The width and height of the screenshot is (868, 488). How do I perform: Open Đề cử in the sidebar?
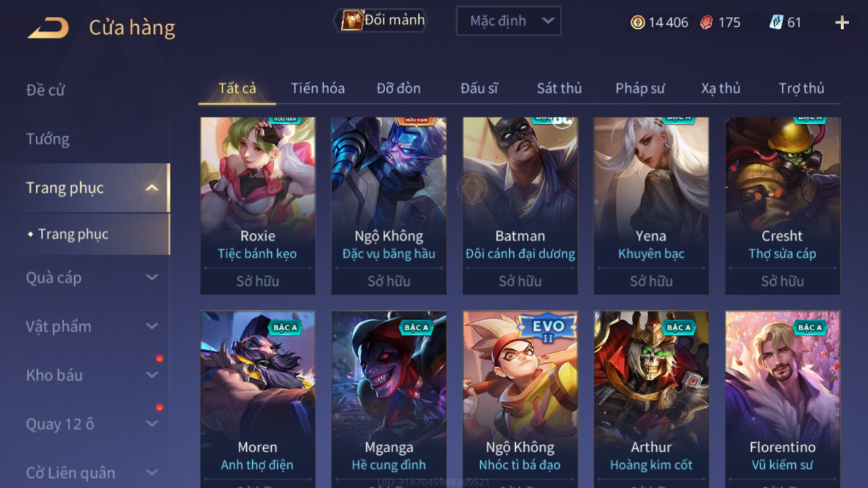click(45, 90)
